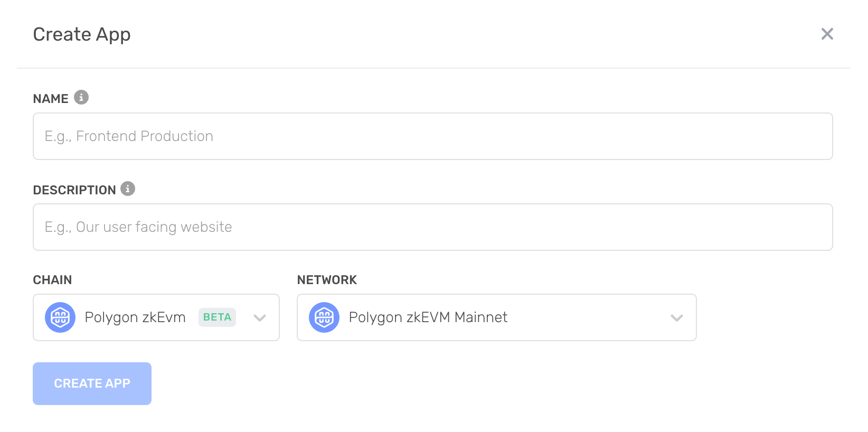Click the info icon beside DESCRIPTION label
The width and height of the screenshot is (868, 432).
(x=128, y=189)
